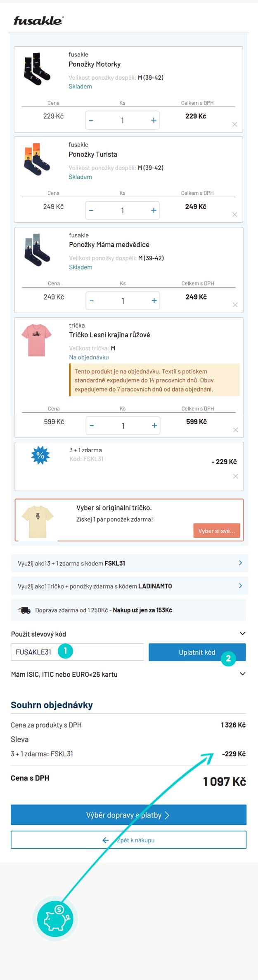Screen dimensions: 258x980
Task: Expand Mám ISIC, ITIC nebo EURO<26 kartu
Action: (x=242, y=674)
